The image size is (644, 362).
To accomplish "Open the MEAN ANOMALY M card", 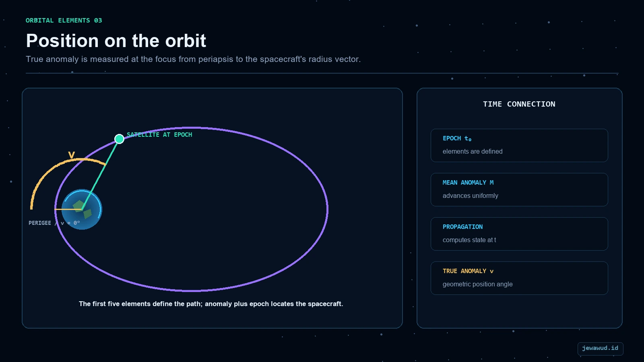I will [519, 189].
